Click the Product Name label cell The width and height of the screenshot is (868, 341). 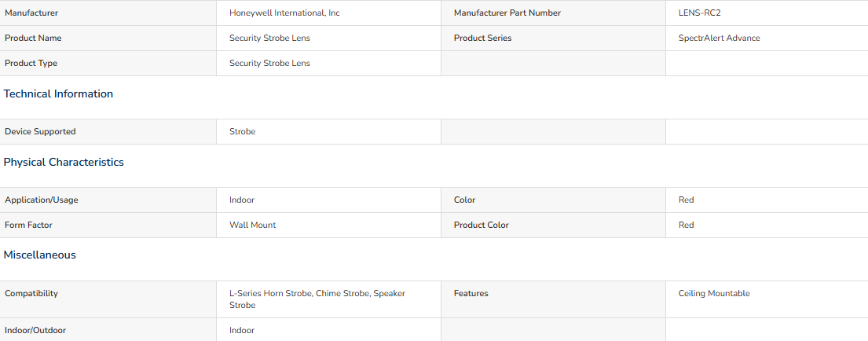click(x=108, y=38)
